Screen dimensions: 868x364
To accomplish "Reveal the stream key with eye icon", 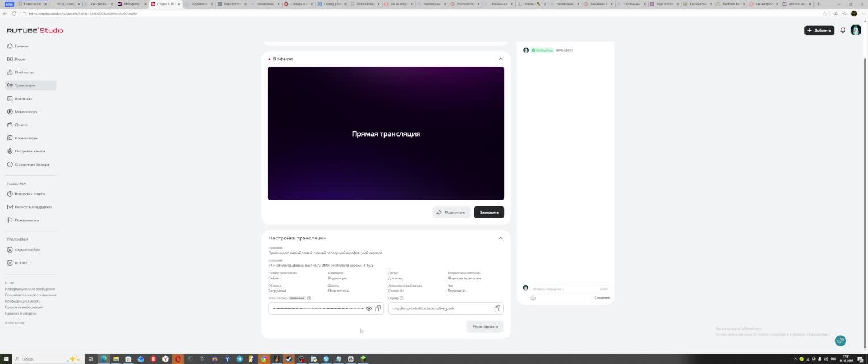I will (x=369, y=308).
